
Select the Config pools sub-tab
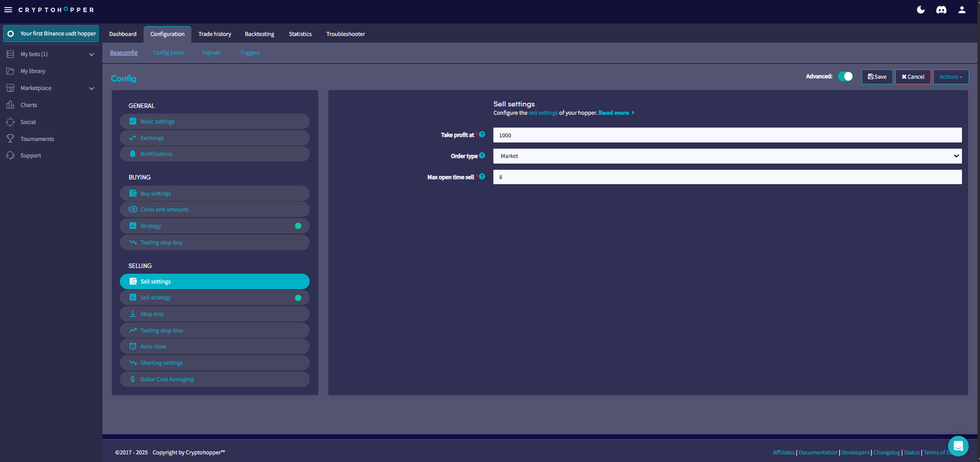[168, 53]
